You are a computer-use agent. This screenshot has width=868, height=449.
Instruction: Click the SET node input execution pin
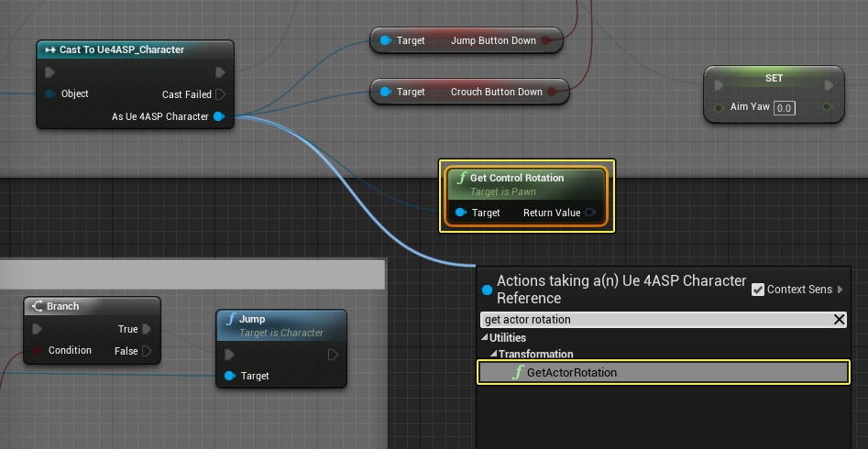tap(720, 85)
